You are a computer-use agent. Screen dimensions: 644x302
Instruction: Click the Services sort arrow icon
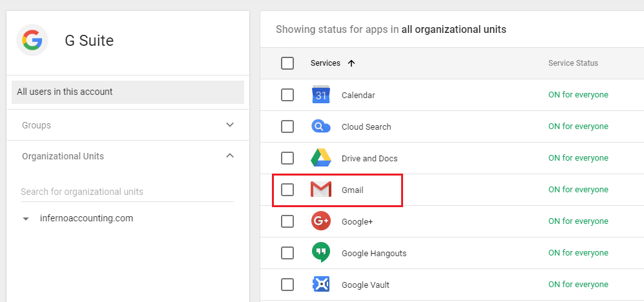(x=351, y=63)
